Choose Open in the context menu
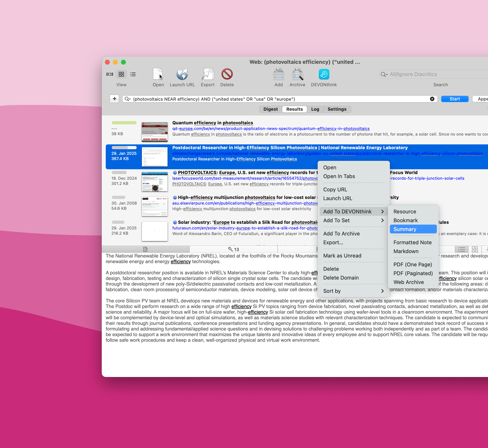This screenshot has width=488, height=448. (x=354, y=167)
